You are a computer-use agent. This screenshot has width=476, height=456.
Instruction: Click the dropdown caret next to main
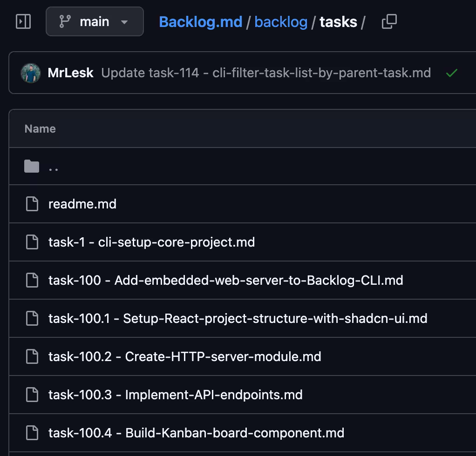point(124,22)
